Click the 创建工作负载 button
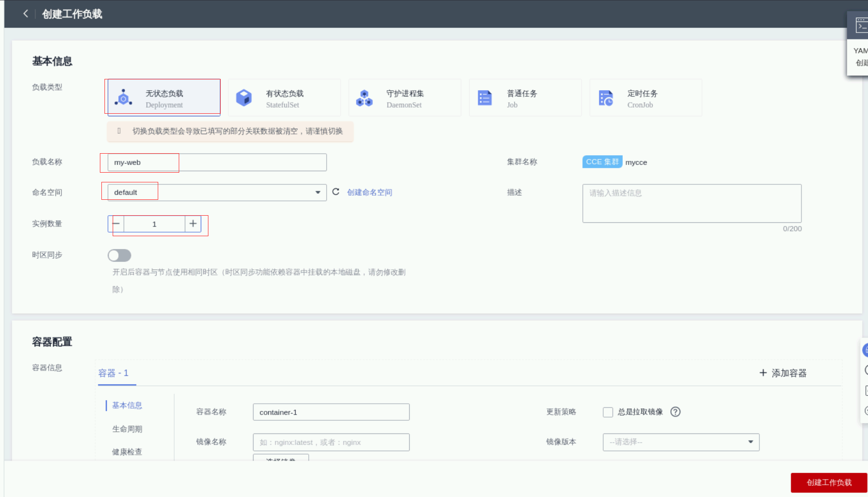868x497 pixels. coord(829,483)
